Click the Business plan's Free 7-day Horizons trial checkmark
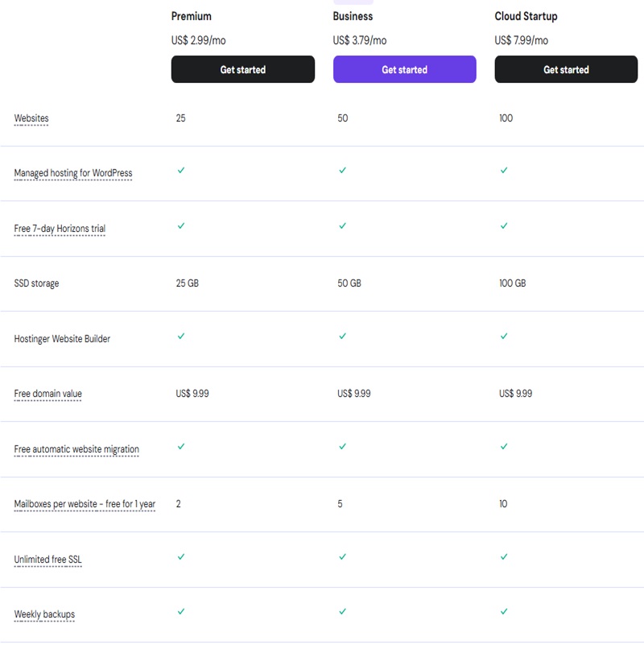 point(342,227)
